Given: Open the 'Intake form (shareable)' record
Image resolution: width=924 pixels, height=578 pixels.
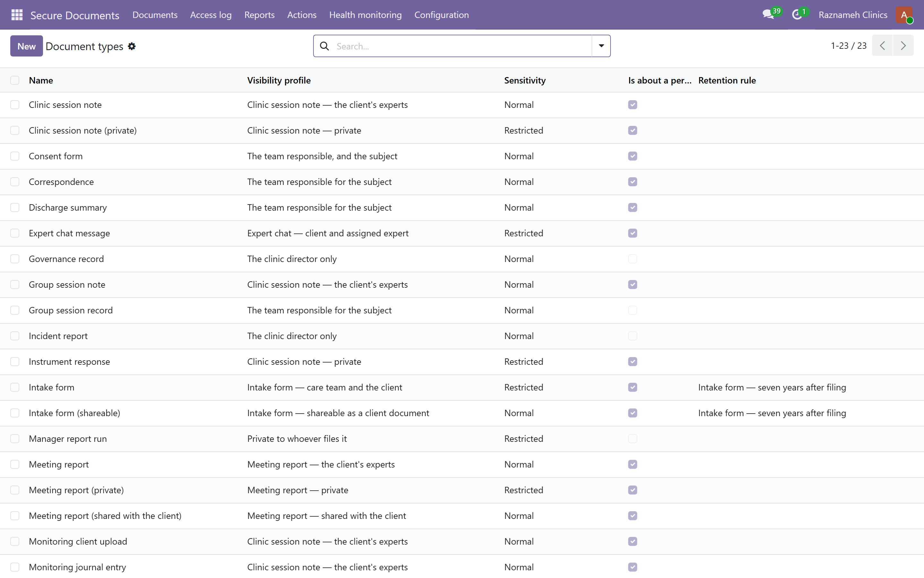Looking at the screenshot, I should coord(74,413).
